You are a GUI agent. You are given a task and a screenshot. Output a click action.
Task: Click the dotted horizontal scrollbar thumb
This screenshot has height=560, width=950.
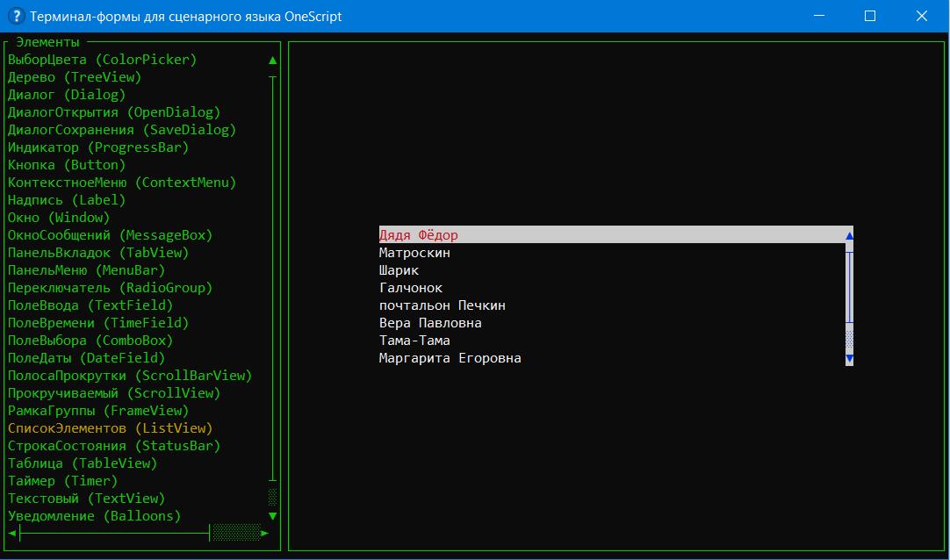[236, 534]
